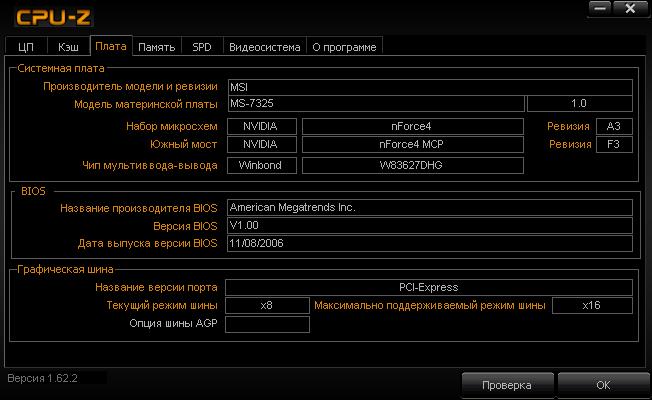Click the CPU-Z logo
The height and width of the screenshot is (400, 652).
[53, 17]
